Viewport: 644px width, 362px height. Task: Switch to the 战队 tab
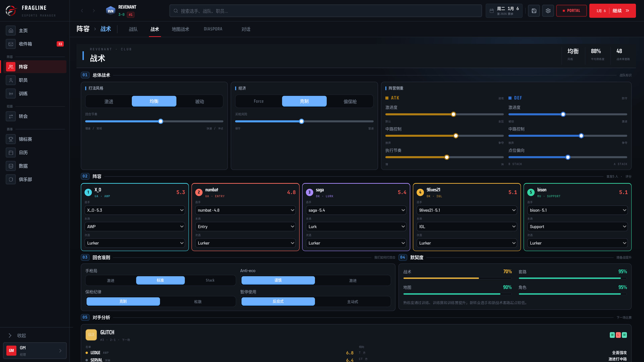point(133,29)
